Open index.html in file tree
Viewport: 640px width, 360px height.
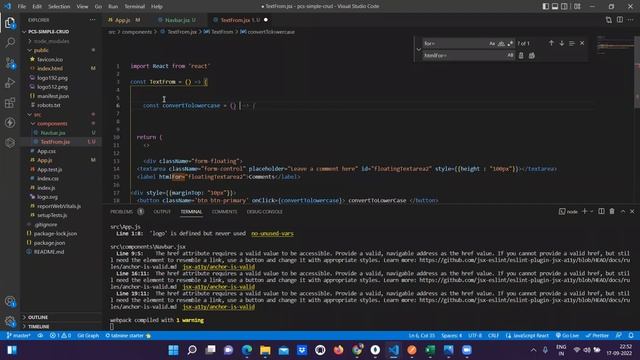point(50,69)
